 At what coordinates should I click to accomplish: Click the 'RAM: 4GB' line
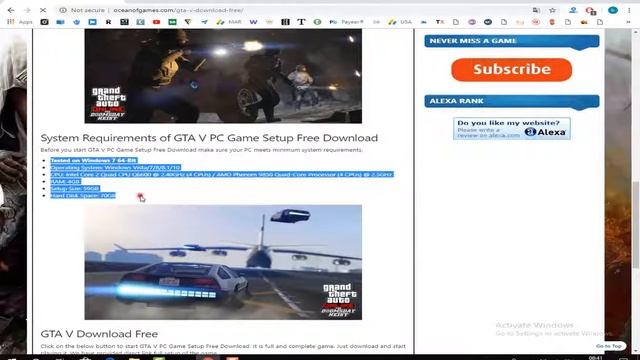[x=65, y=181]
